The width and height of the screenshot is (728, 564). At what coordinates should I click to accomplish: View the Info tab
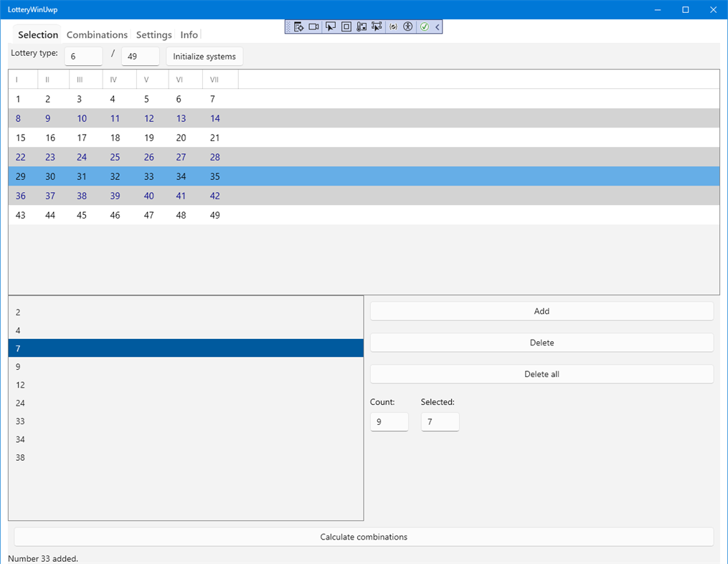[x=189, y=34]
